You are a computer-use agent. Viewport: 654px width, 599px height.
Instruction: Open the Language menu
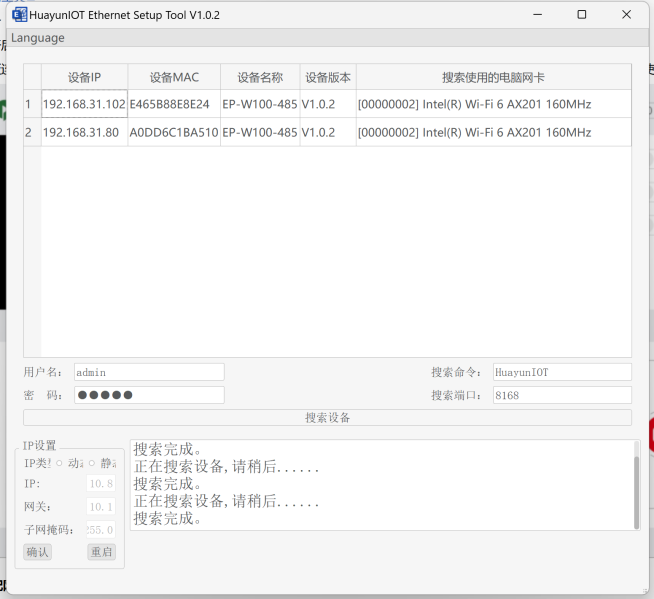click(38, 38)
